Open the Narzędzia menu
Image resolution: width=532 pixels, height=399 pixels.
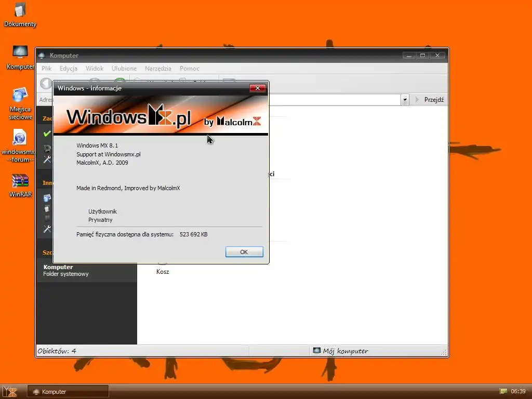158,69
